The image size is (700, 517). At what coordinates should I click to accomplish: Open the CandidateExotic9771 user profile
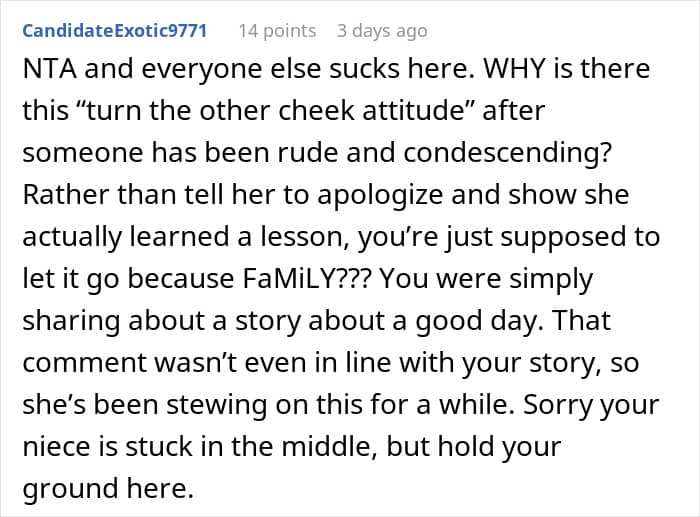click(x=114, y=30)
